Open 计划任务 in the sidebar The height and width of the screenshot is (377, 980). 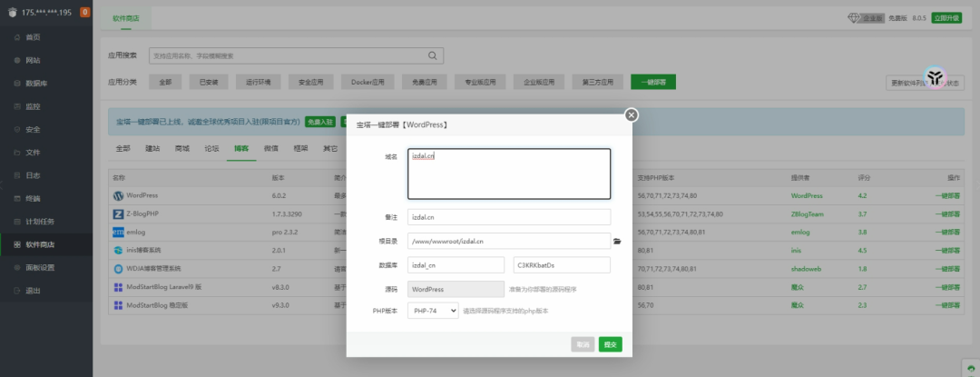click(40, 222)
